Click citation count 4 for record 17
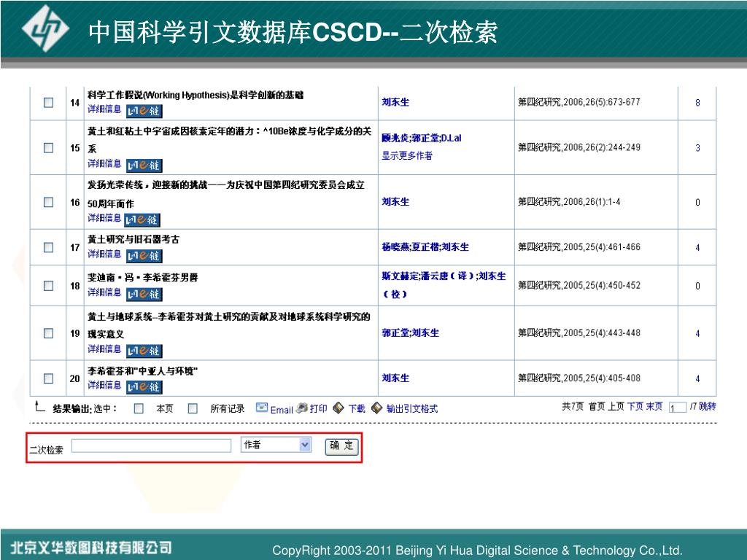The image size is (747, 560). (x=697, y=248)
